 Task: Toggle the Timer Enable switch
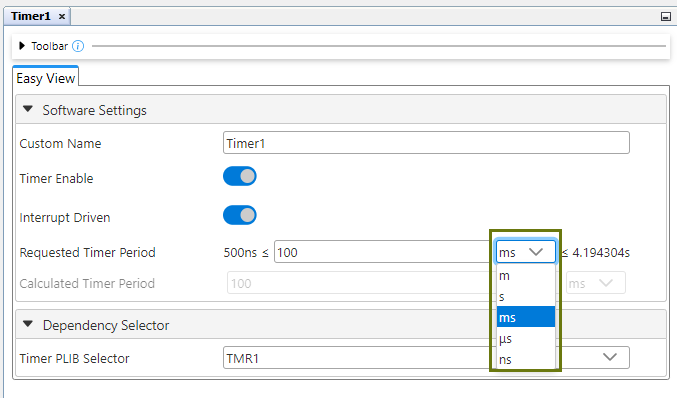coord(240,177)
